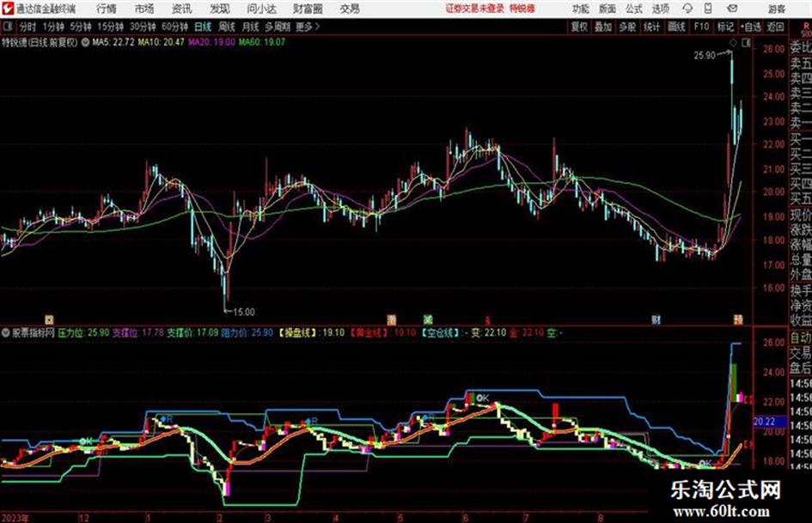Click the 阻力价: 25.90 indicator label
The image size is (812, 523).
[247, 332]
